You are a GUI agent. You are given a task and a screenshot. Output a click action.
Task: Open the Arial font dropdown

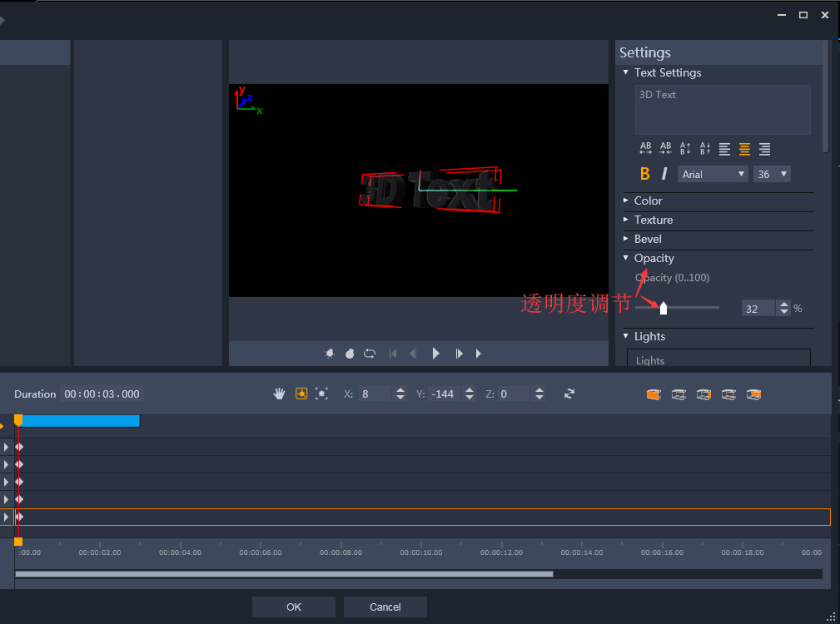click(713, 174)
